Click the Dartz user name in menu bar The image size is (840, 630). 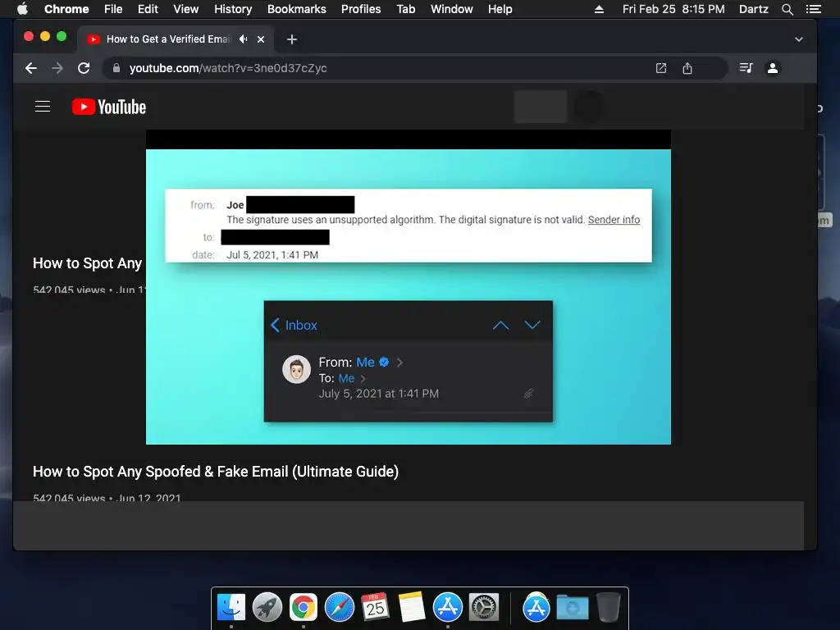pos(754,9)
